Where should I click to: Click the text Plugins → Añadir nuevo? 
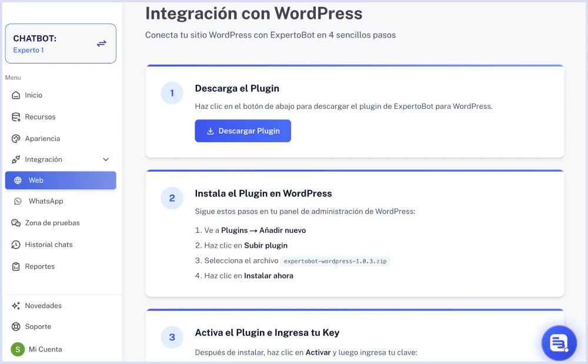tap(263, 231)
